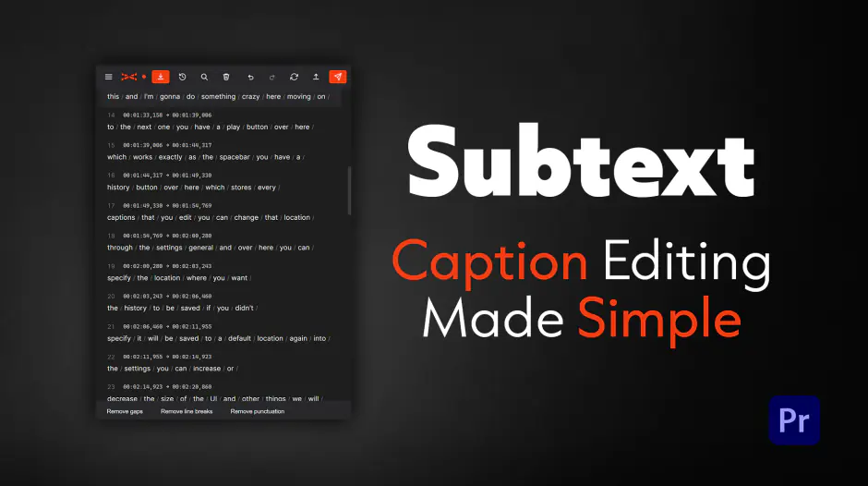The width and height of the screenshot is (868, 486).
Task: Undo the last caption edit
Action: (x=250, y=77)
